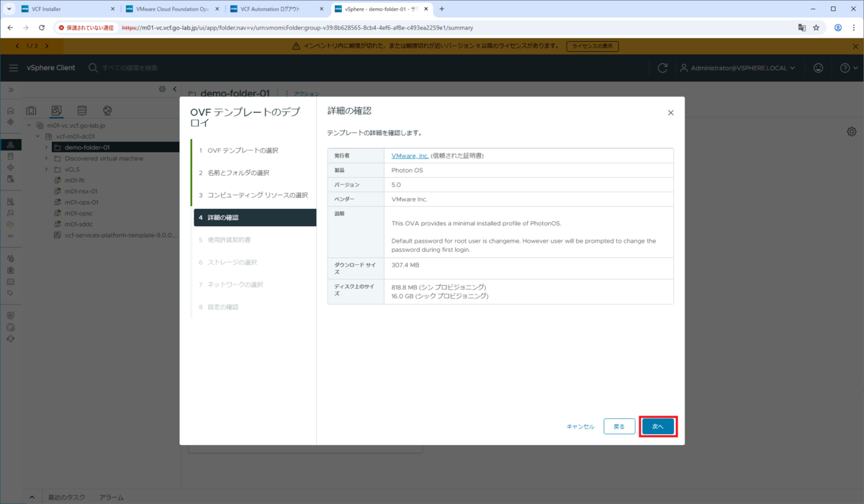The width and height of the screenshot is (864, 504).
Task: Switch to VMs and Templates inventory view
Action: point(56,110)
